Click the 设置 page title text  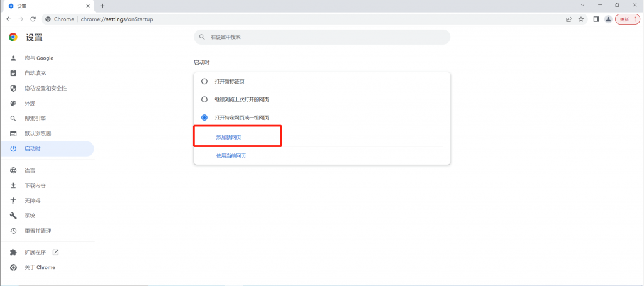(x=34, y=38)
